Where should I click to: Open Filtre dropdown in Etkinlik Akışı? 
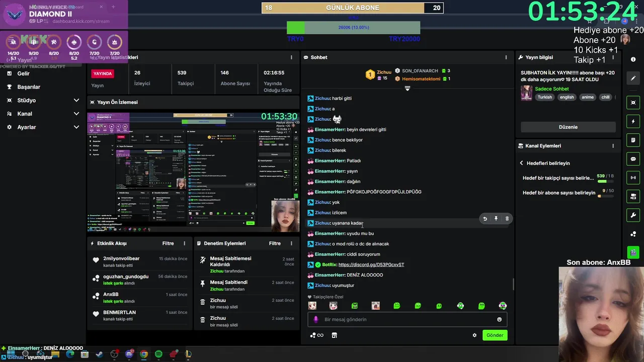click(168, 243)
